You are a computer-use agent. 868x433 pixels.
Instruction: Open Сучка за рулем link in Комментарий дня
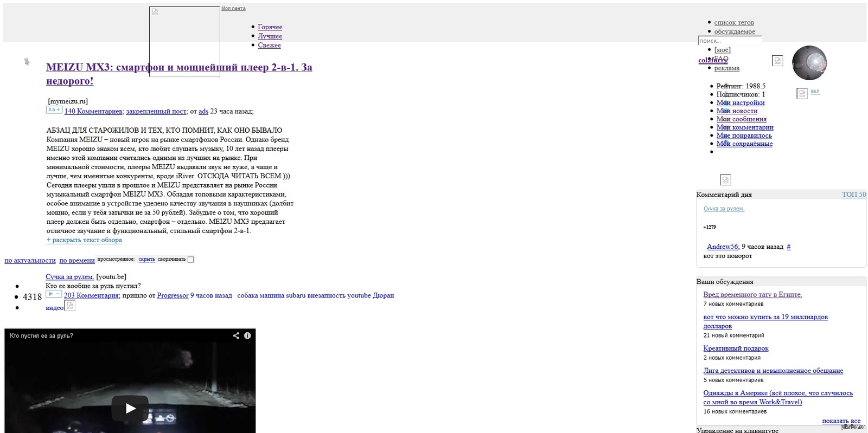[x=724, y=209]
